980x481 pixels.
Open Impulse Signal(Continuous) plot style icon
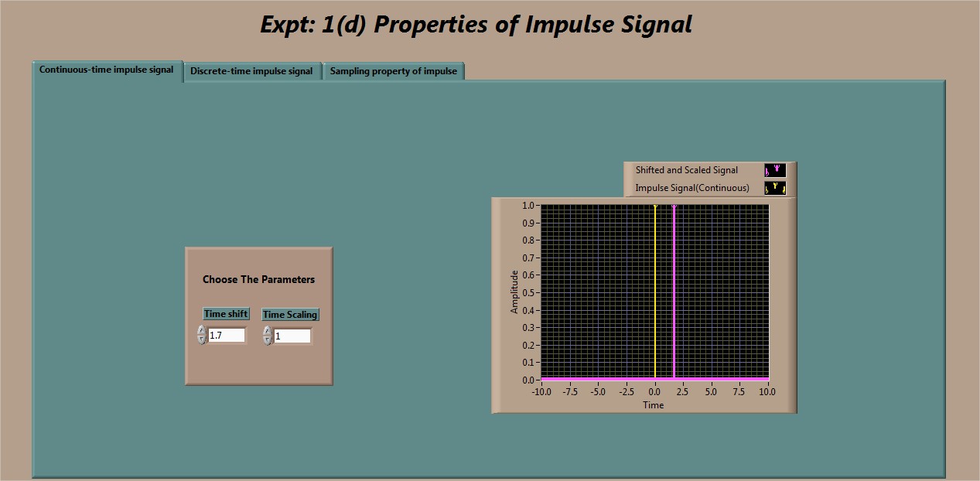point(775,188)
